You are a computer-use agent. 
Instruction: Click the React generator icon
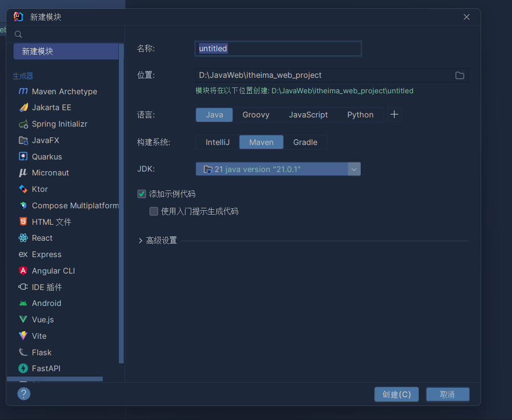click(23, 238)
